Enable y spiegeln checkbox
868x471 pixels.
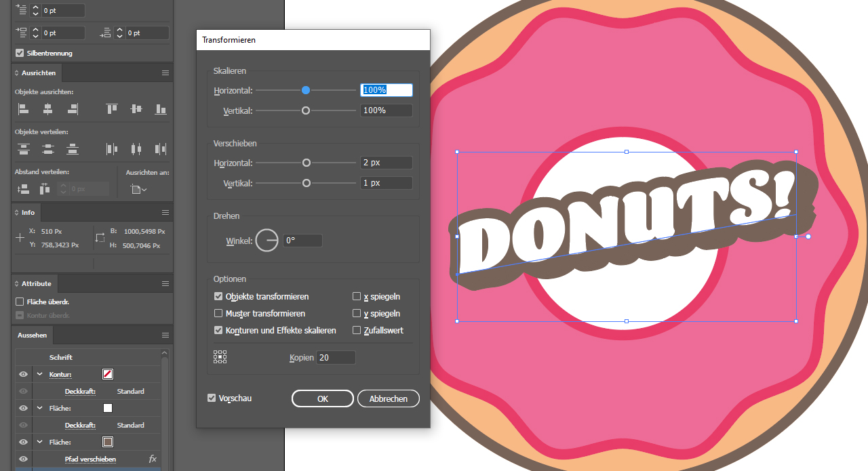tap(357, 313)
